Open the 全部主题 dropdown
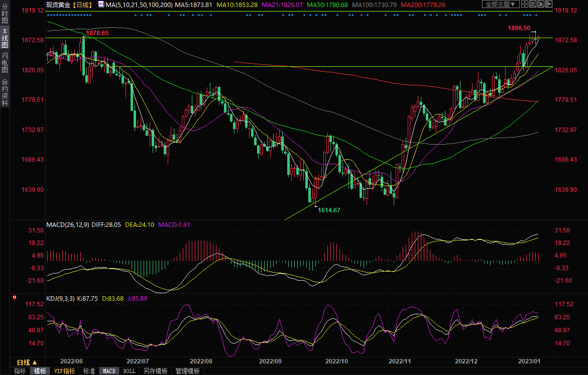Screen dimensions: 588x375 click(x=501, y=5)
